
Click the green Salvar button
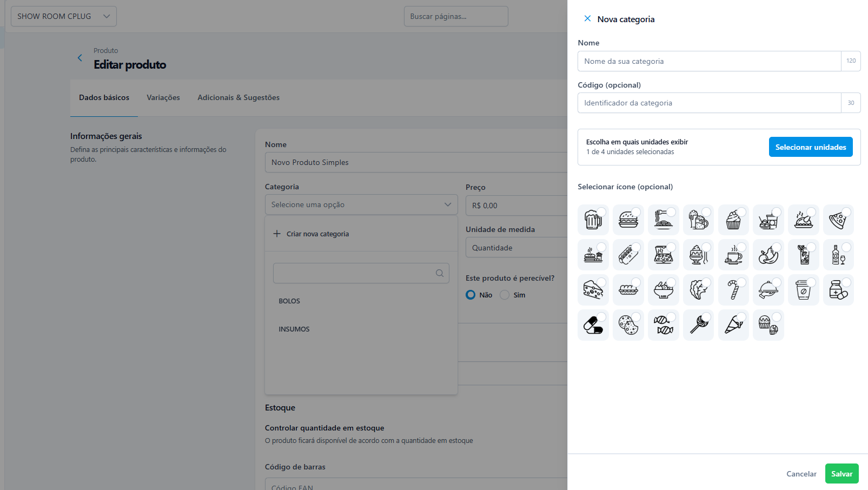pyautogui.click(x=842, y=474)
